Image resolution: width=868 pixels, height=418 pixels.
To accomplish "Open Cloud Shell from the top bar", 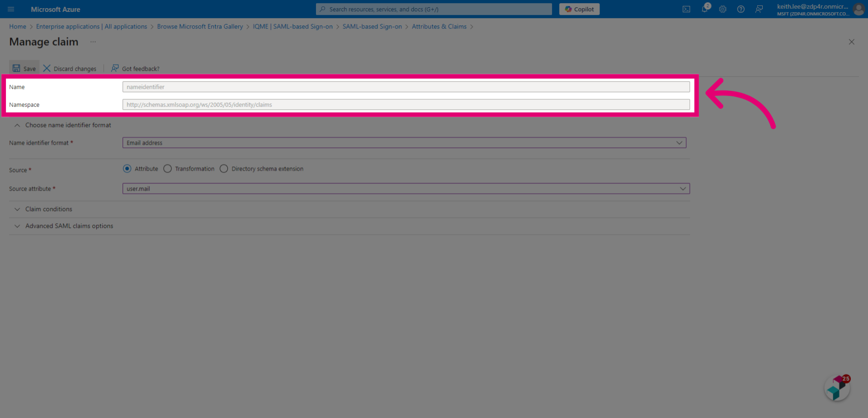I will 686,9.
